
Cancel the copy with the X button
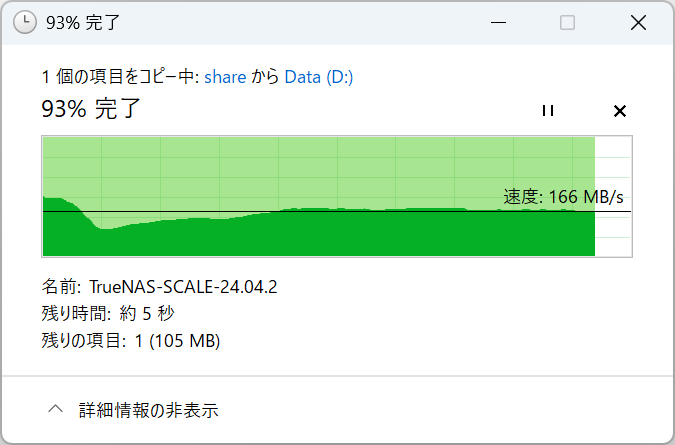(619, 111)
